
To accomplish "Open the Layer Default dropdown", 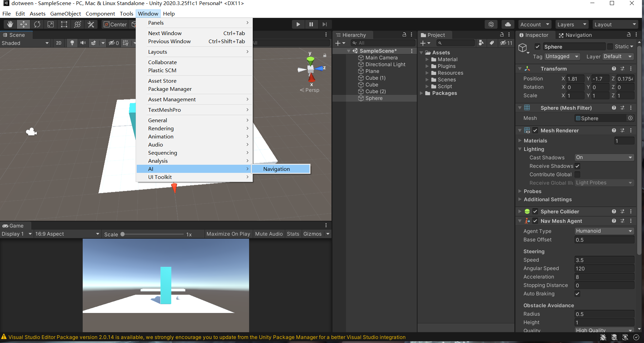I will click(618, 56).
